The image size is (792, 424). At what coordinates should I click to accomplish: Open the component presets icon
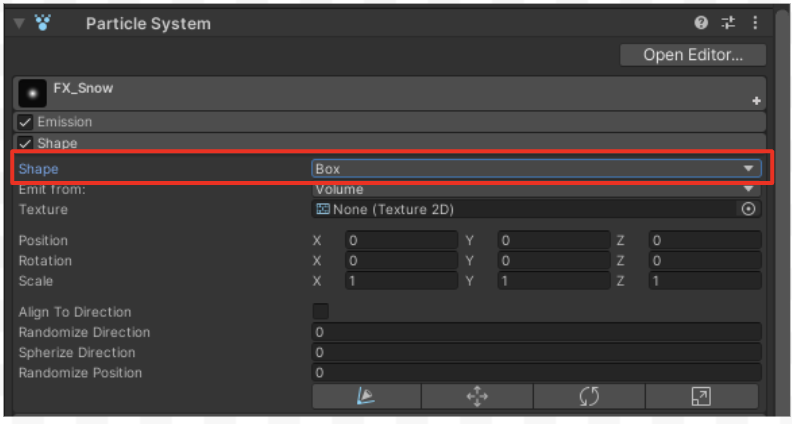coord(728,23)
